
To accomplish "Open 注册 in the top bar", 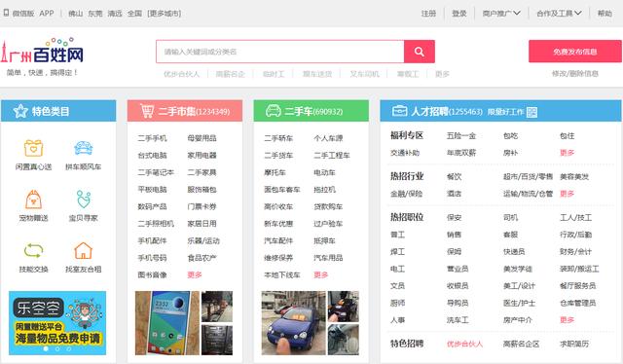I will (428, 14).
